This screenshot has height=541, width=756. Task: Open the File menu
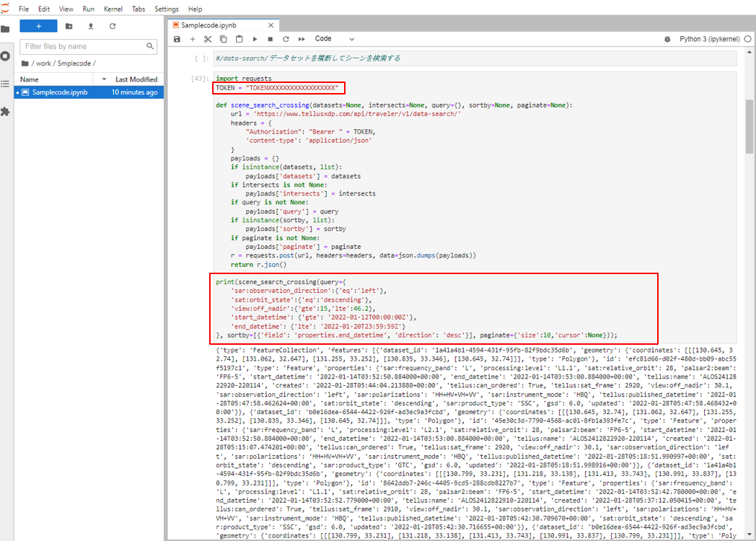24,9
